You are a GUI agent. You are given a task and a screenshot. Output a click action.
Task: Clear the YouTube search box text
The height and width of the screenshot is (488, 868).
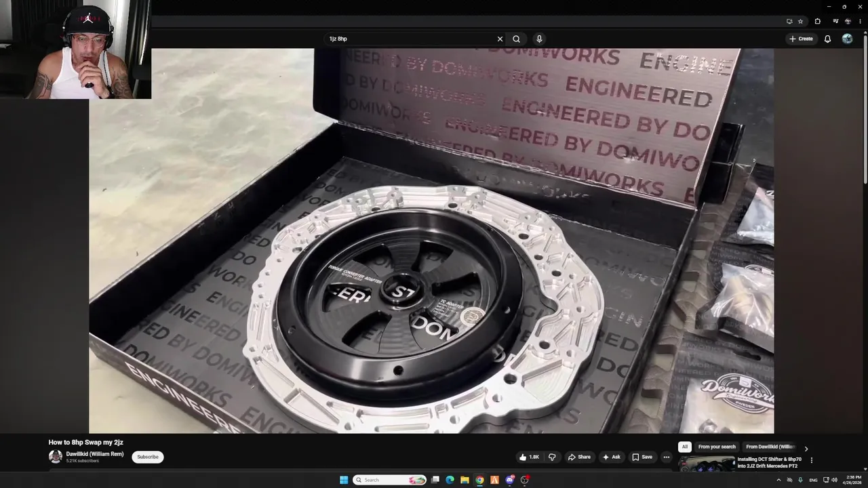(500, 39)
